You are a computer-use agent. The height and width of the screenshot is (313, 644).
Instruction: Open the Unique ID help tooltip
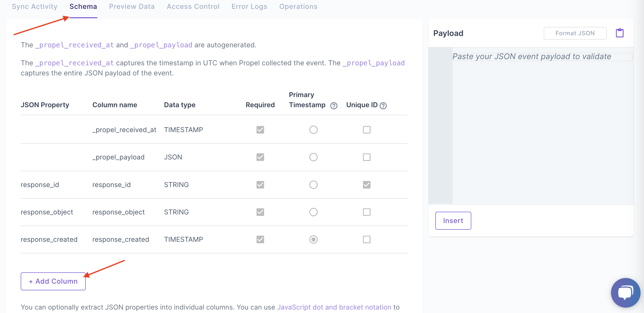coord(383,105)
